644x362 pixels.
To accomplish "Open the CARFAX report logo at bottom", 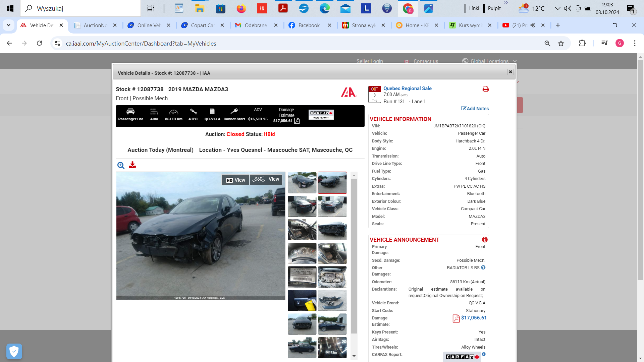I will coord(462,357).
